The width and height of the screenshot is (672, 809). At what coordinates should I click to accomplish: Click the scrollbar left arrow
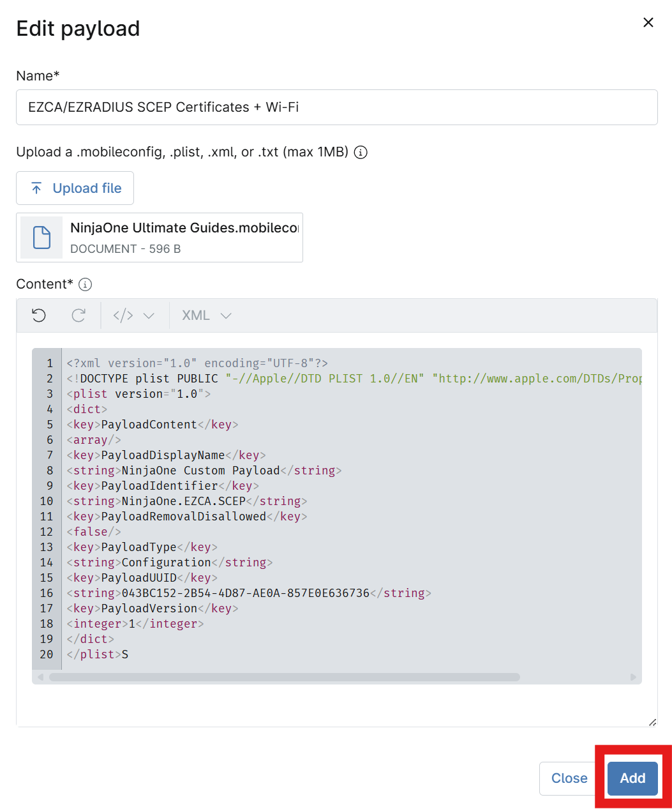coord(40,677)
